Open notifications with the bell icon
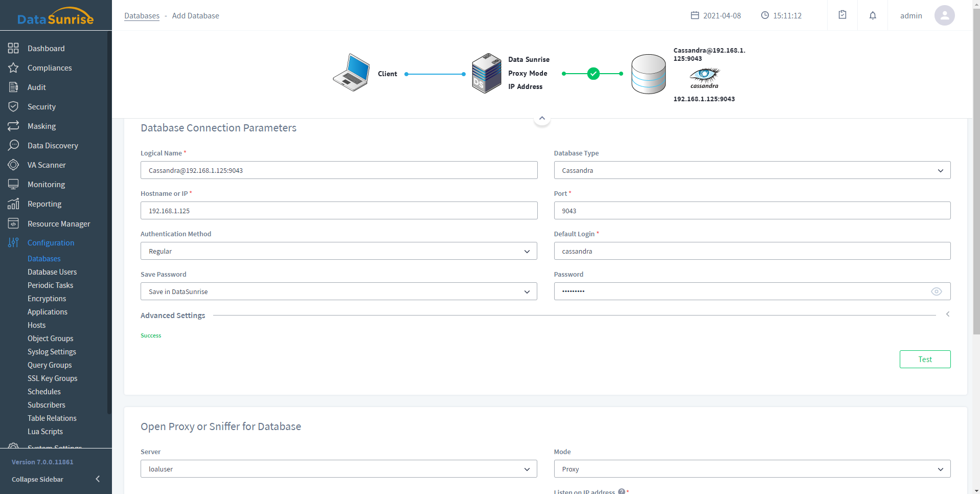 point(873,15)
